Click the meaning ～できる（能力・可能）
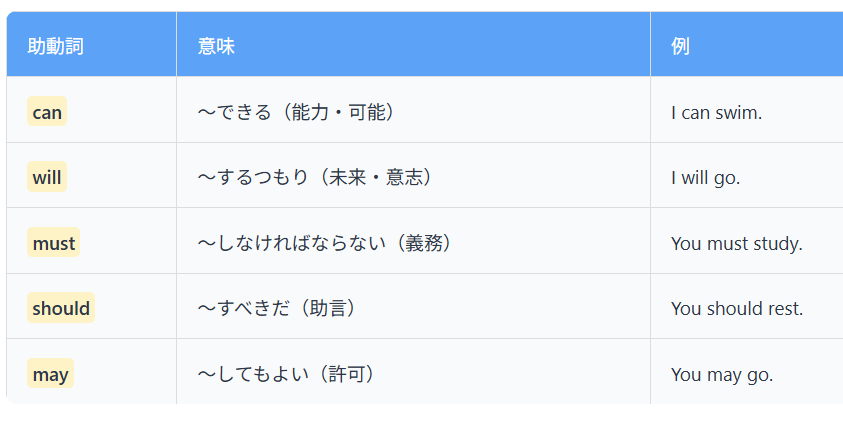This screenshot has height=422, width=843. 299,112
